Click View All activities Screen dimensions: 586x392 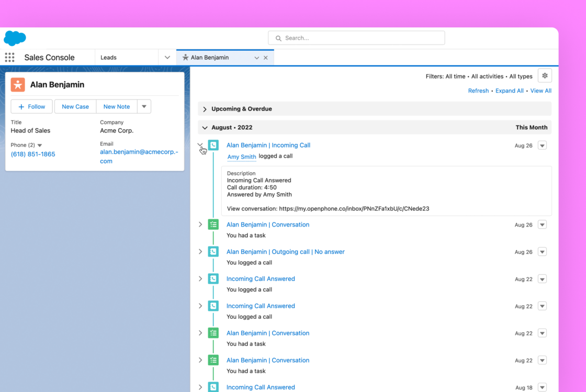point(541,91)
